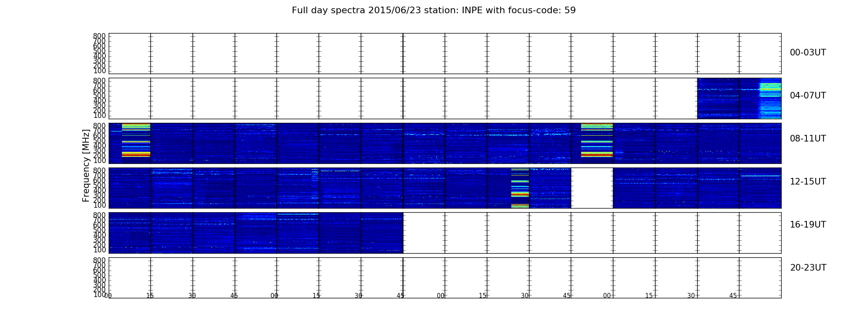Click the 800 tick label of the 00-03UT row
The width and height of the screenshot is (868, 331).
click(x=99, y=36)
